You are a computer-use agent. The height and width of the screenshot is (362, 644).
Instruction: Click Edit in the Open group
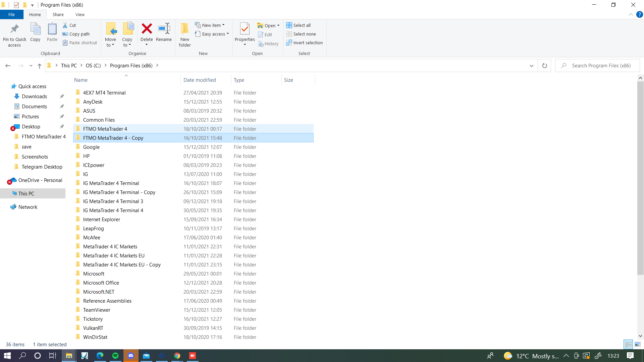click(265, 35)
